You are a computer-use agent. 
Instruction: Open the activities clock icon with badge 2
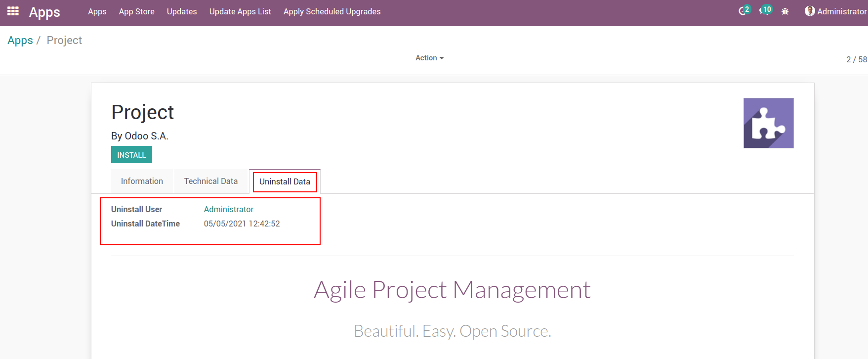click(743, 11)
